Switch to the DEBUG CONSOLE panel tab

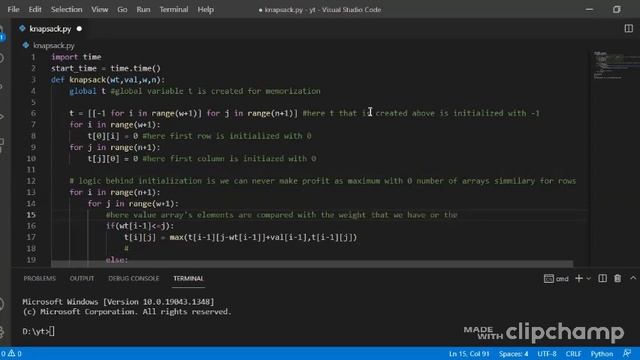133,278
